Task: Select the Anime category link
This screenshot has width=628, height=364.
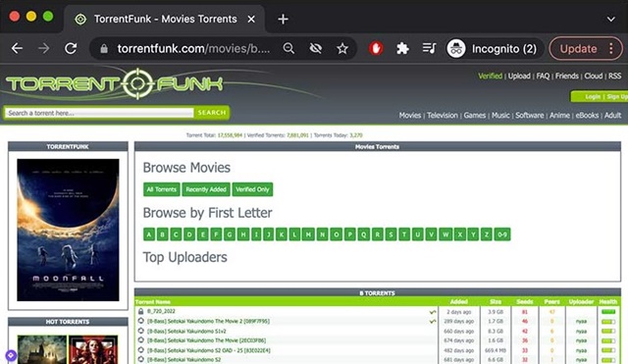Action: 559,116
